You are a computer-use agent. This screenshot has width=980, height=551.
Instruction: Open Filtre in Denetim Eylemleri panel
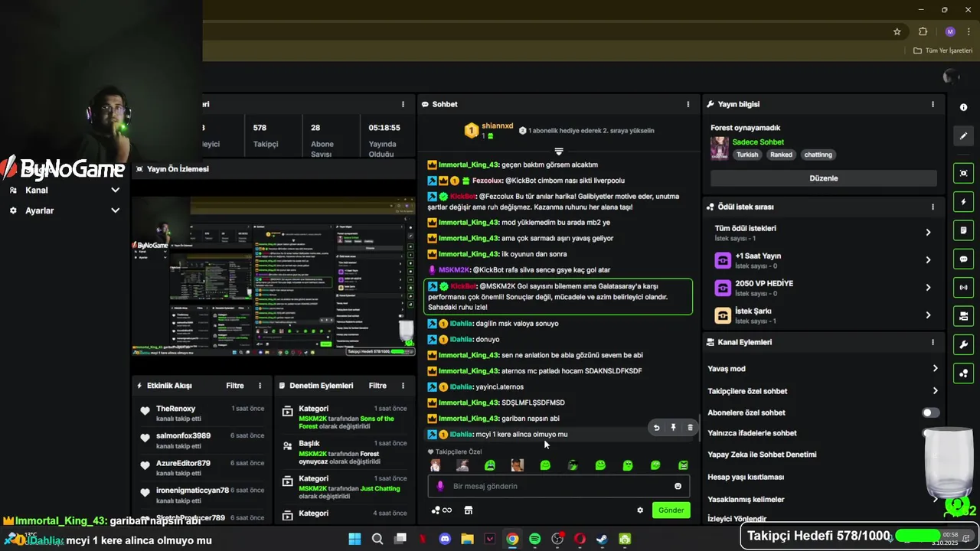pyautogui.click(x=377, y=386)
